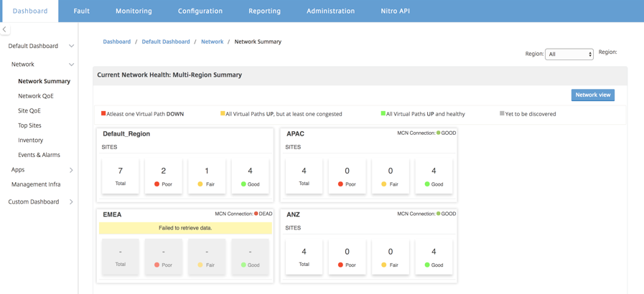Click the green healthy Virtual Paths legend square
This screenshot has height=294, width=644.
click(383, 113)
